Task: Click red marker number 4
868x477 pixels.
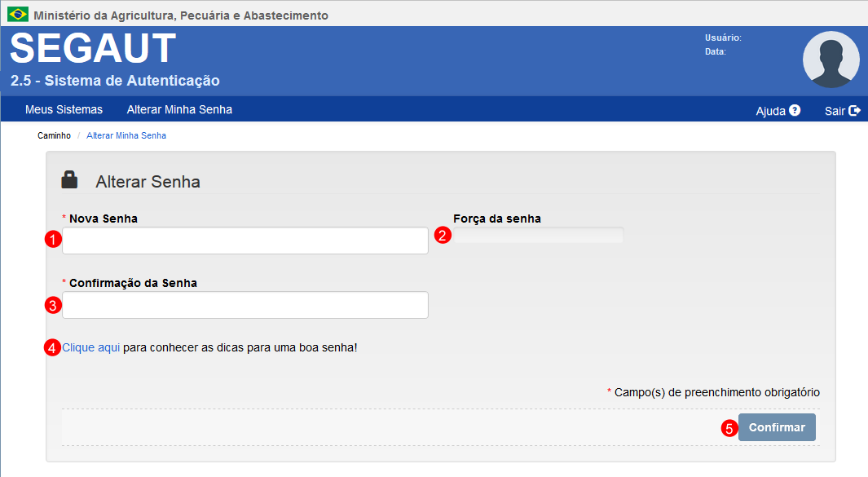Action: (53, 347)
